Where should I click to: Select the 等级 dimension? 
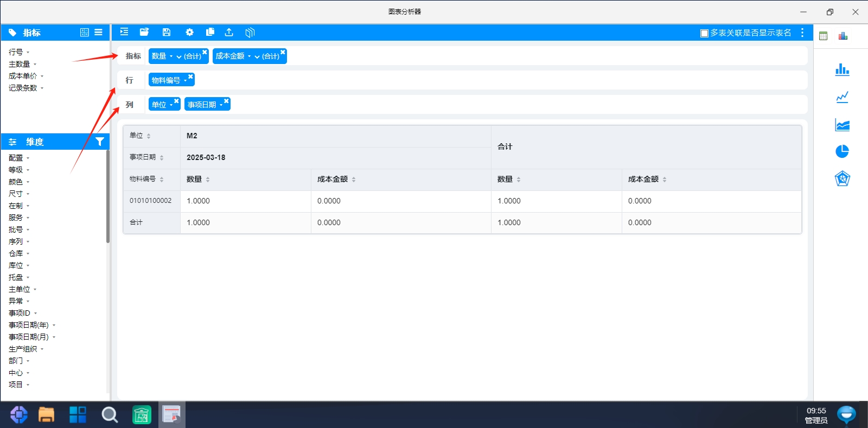click(16, 170)
